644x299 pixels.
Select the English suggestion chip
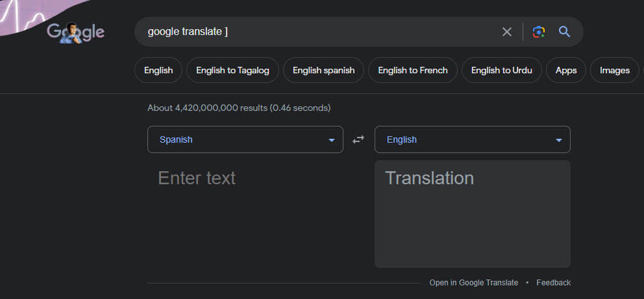(158, 70)
